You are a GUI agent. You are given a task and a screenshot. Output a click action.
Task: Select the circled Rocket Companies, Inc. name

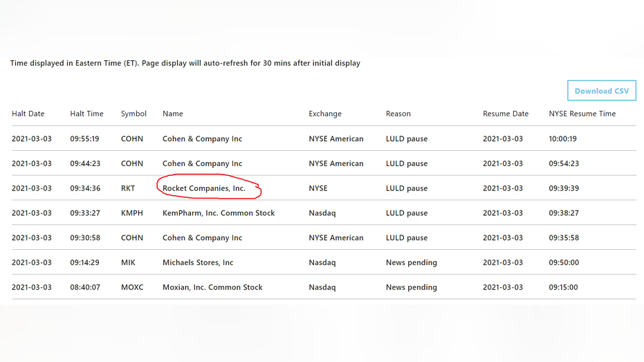[x=203, y=188]
